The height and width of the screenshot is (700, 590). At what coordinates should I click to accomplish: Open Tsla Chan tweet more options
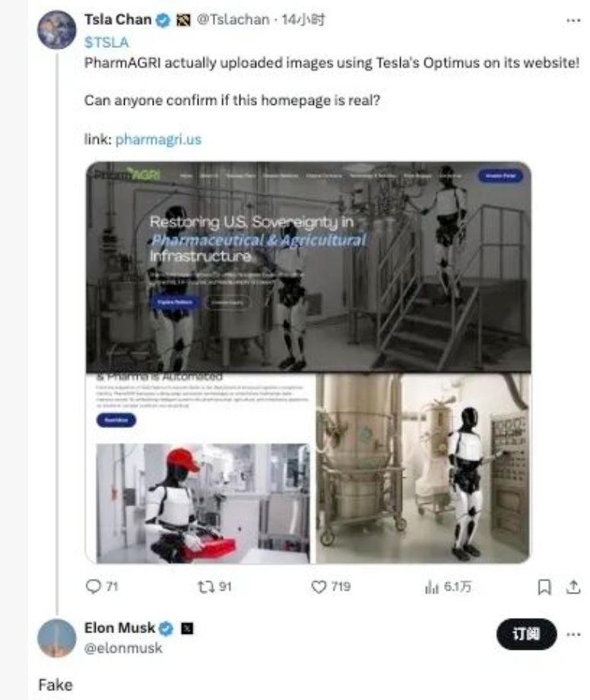573,21
